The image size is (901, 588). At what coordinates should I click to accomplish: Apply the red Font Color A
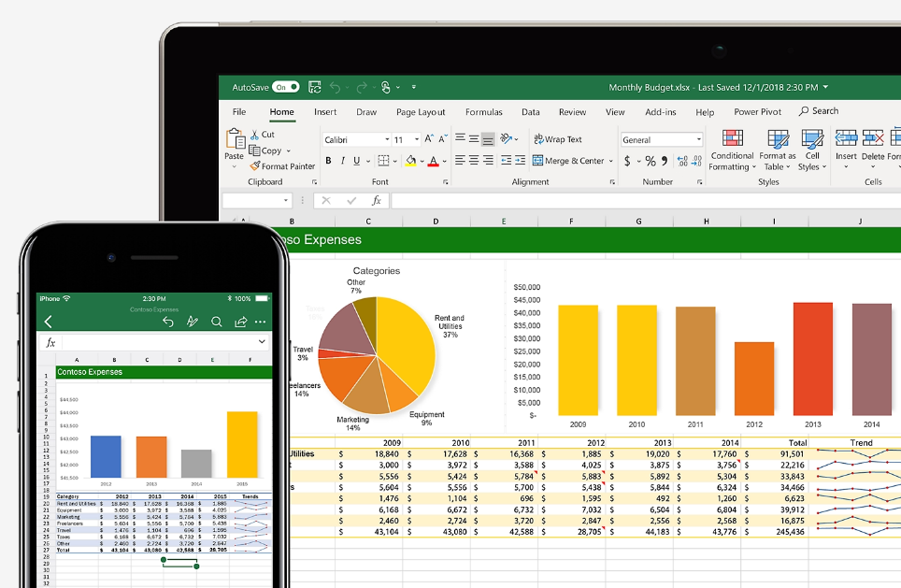point(434,162)
